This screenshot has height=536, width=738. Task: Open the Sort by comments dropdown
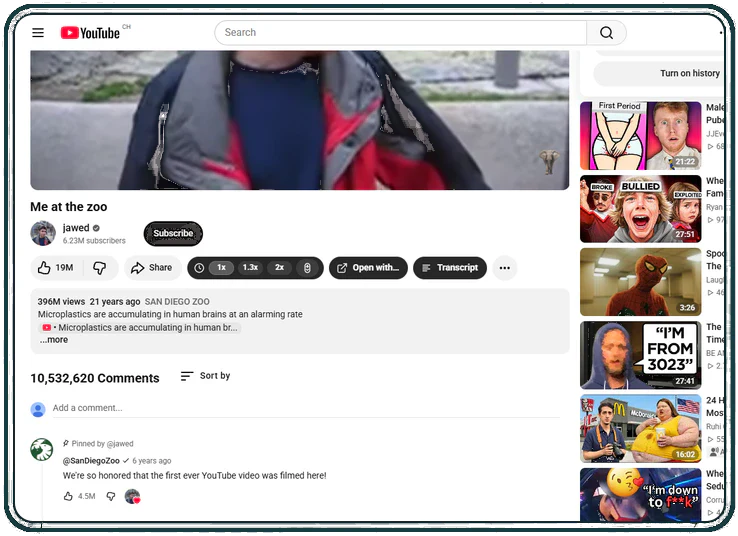(206, 376)
